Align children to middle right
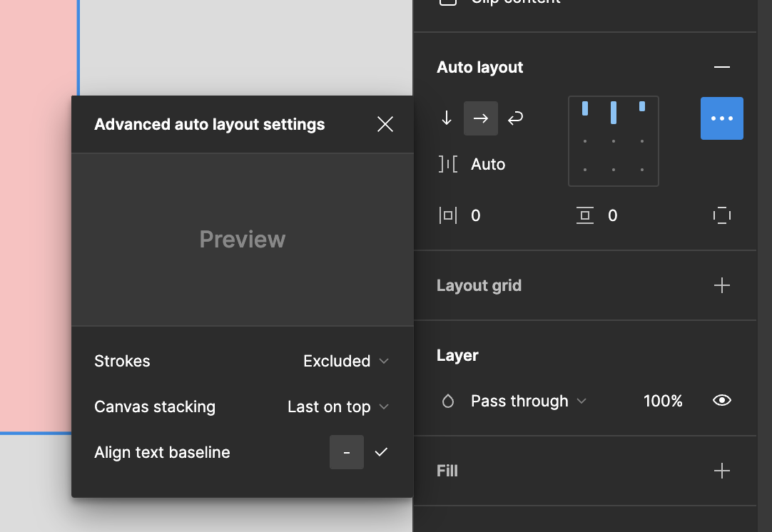Viewport: 772px width, 532px height. 642,141
